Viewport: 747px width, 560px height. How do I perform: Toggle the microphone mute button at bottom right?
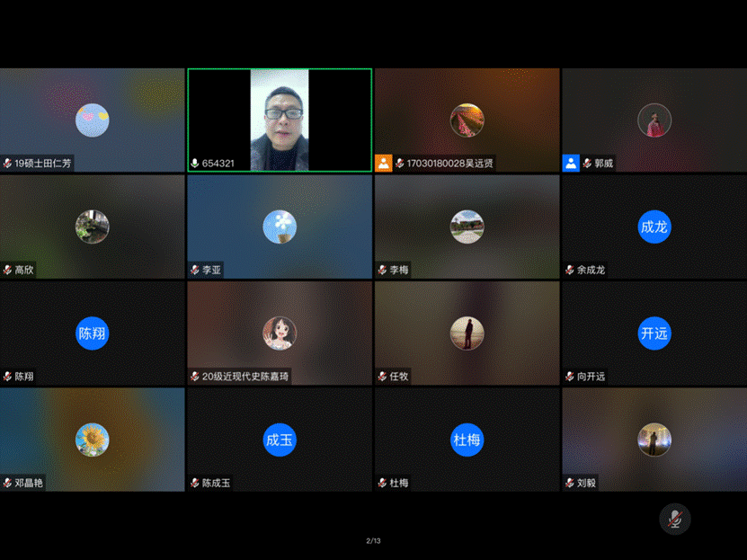point(674,519)
